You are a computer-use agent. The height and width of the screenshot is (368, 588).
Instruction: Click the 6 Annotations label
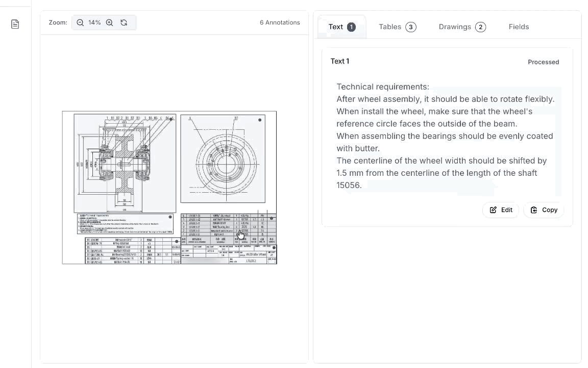280,22
